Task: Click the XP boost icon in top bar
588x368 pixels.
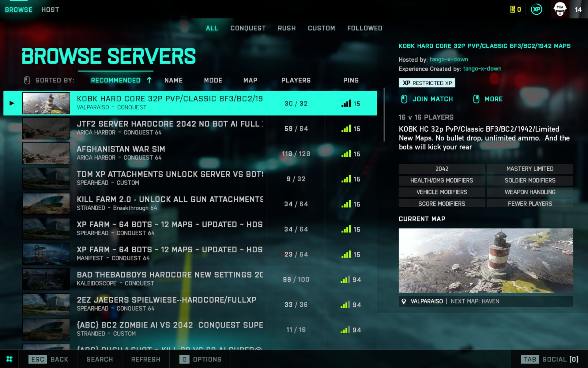Action: (536, 9)
